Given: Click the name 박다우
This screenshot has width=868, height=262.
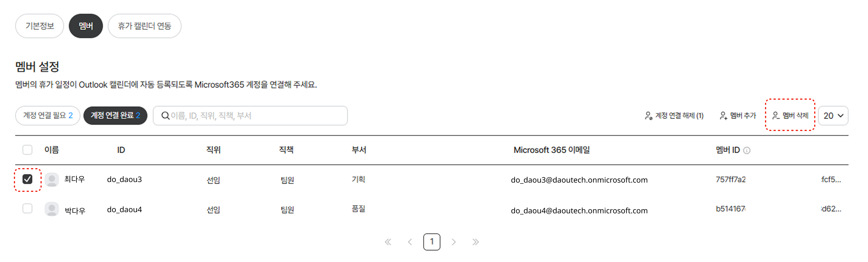Looking at the screenshot, I should coord(75,211).
